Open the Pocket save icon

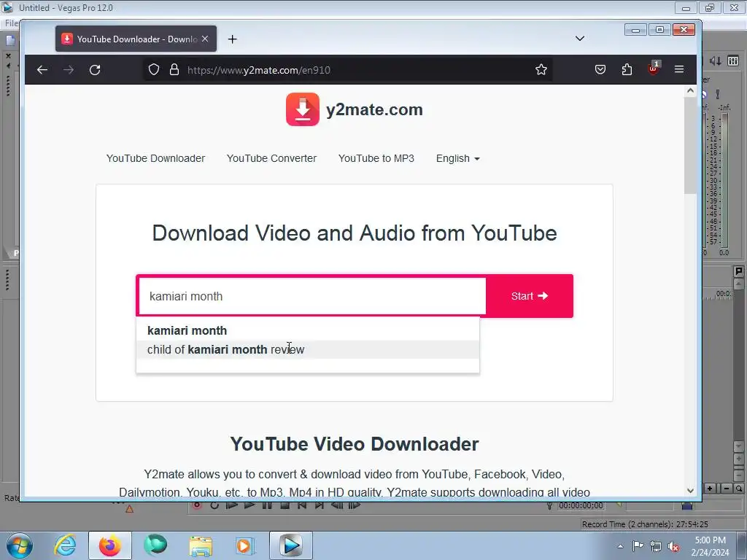click(x=600, y=70)
